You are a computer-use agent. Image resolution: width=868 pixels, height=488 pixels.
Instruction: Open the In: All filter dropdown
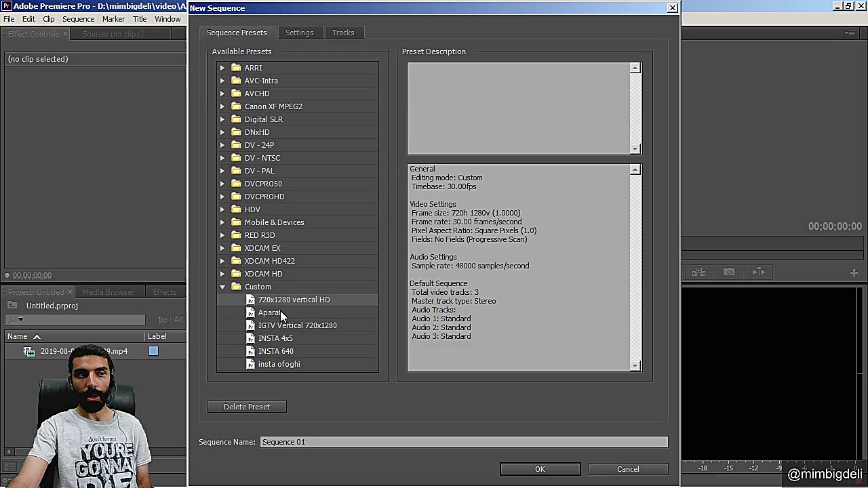(x=178, y=320)
